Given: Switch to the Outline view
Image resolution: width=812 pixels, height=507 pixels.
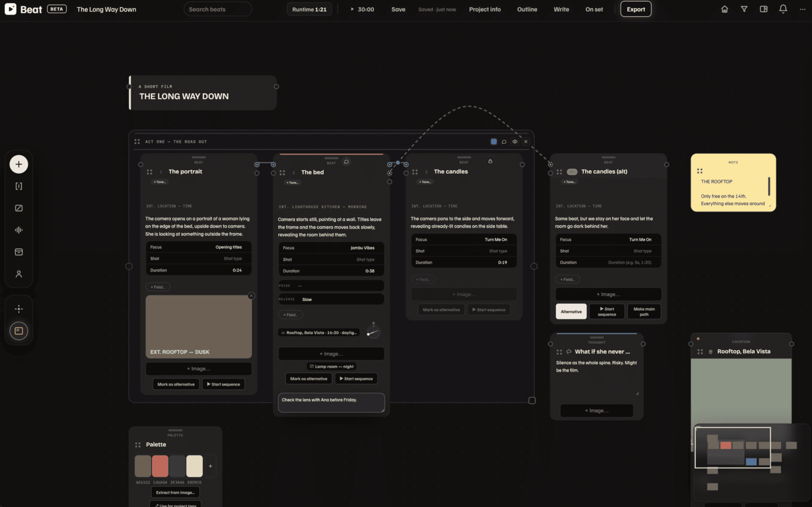Looking at the screenshot, I should click(527, 9).
